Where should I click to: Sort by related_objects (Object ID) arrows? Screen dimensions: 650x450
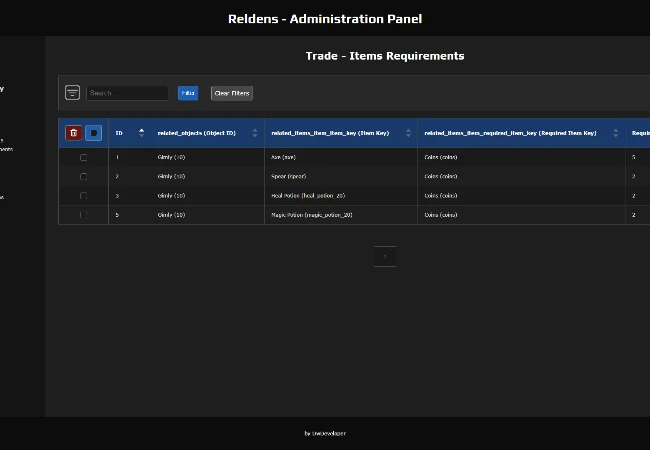(x=255, y=133)
